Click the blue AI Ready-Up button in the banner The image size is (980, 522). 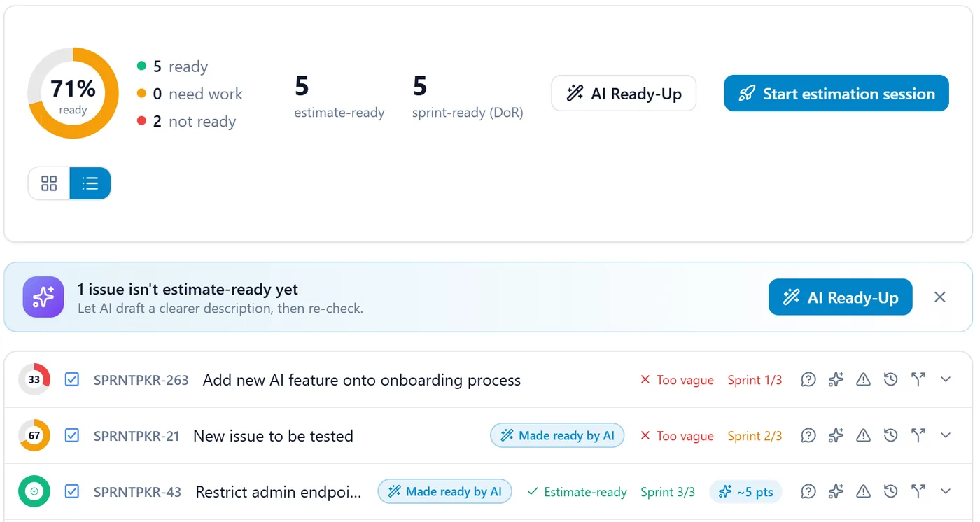840,297
